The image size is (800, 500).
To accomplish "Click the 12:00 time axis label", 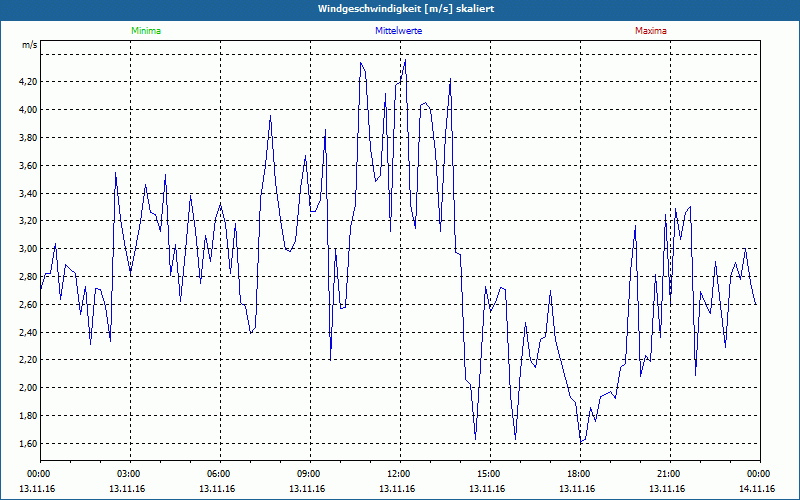I will (400, 474).
